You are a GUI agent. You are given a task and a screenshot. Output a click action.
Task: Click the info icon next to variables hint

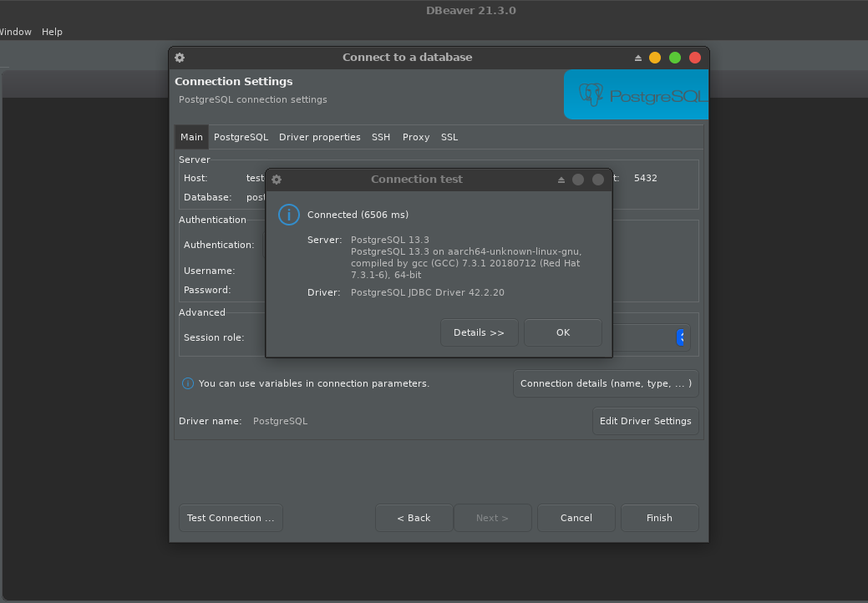coord(188,383)
